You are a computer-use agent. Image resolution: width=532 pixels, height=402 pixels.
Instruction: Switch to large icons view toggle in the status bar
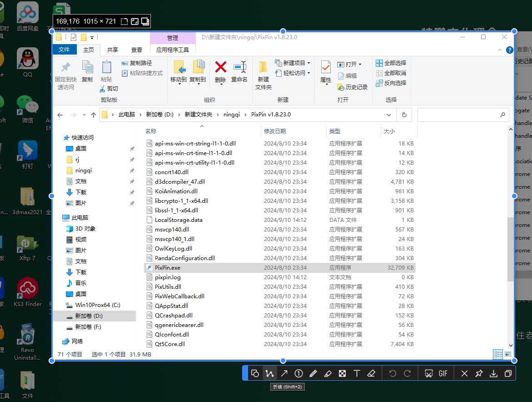point(508,354)
